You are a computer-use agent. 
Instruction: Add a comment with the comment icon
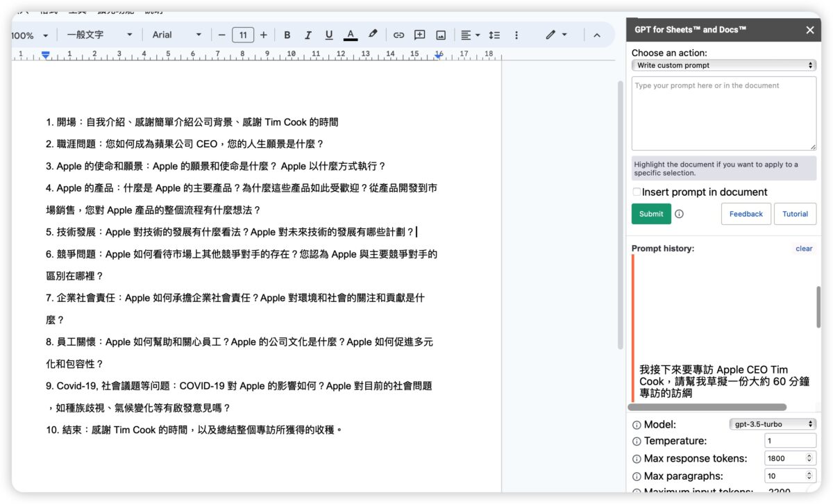420,35
